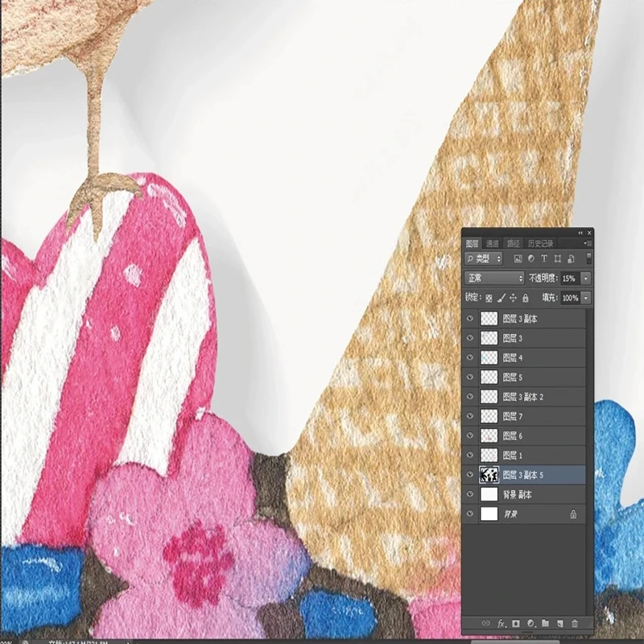Lock transparent pixels icon
The width and height of the screenshot is (644, 644).
(x=489, y=298)
